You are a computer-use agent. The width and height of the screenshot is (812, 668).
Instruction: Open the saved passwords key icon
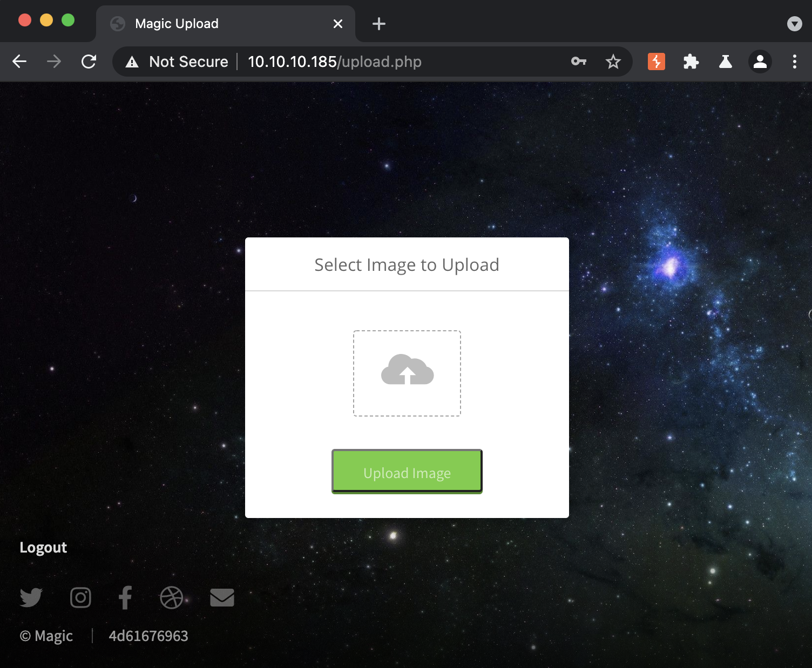click(579, 62)
